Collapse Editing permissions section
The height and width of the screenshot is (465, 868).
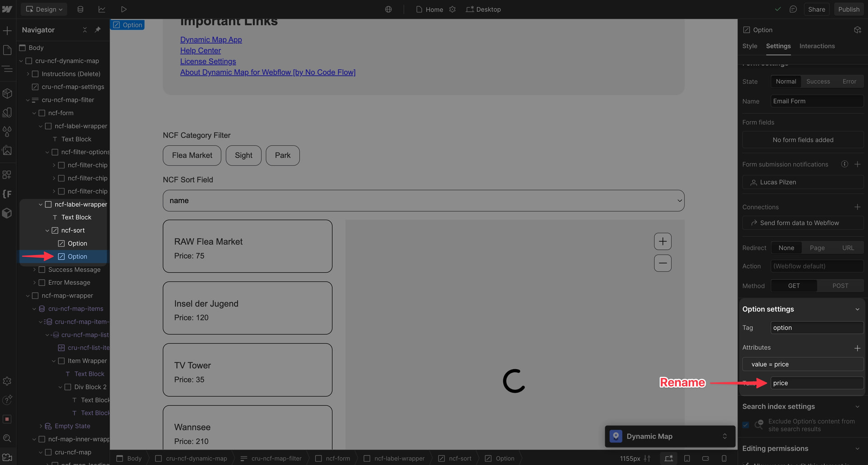[x=858, y=449]
